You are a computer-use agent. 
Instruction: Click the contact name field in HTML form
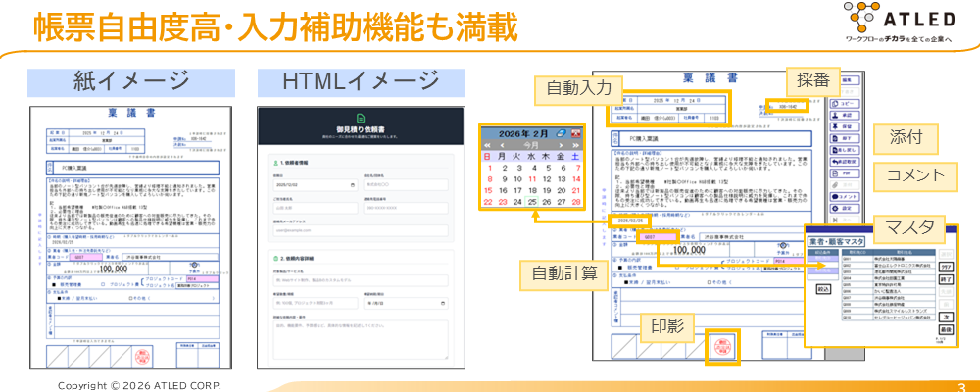(x=316, y=208)
